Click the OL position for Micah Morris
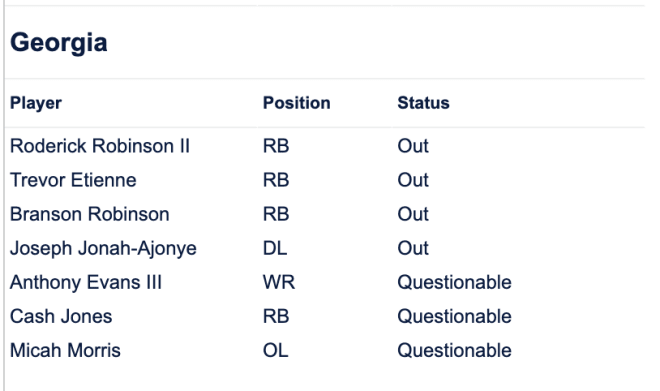Viewport: 660px width, 391px height. pyautogui.click(x=276, y=351)
